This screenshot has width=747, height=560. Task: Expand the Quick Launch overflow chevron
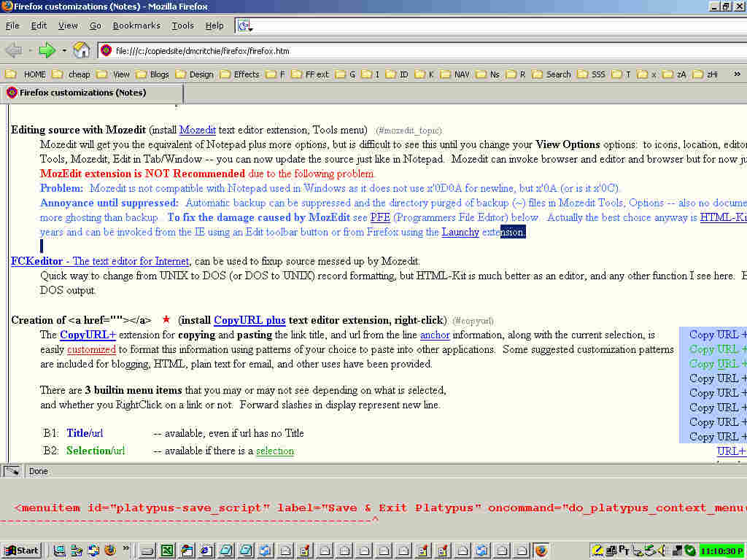(x=125, y=548)
